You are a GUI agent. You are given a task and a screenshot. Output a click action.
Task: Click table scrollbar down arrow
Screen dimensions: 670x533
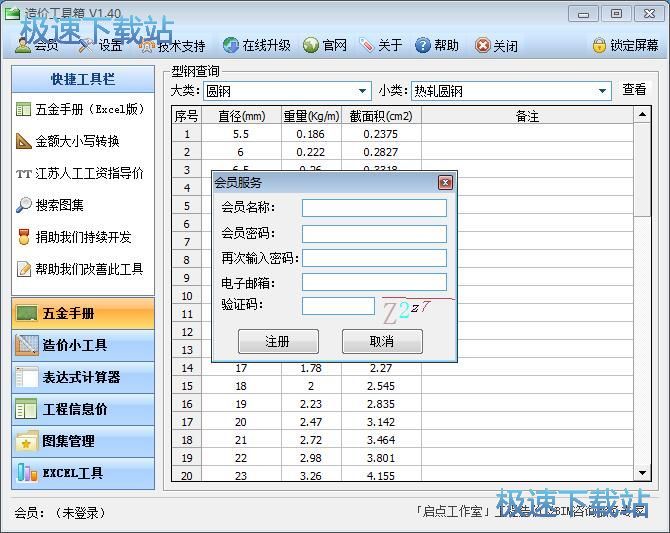click(642, 473)
